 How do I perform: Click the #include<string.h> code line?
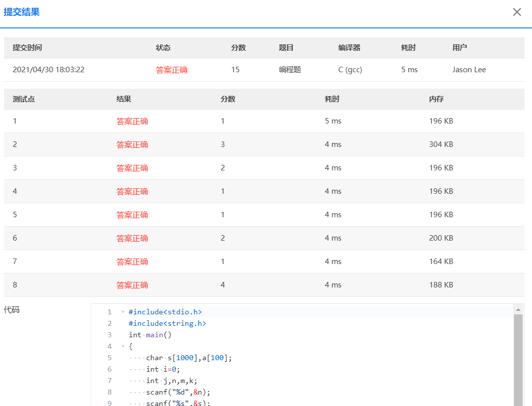point(167,323)
